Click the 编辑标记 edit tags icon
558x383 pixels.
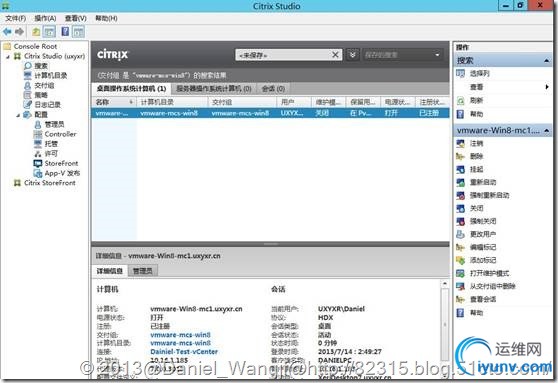click(x=460, y=247)
